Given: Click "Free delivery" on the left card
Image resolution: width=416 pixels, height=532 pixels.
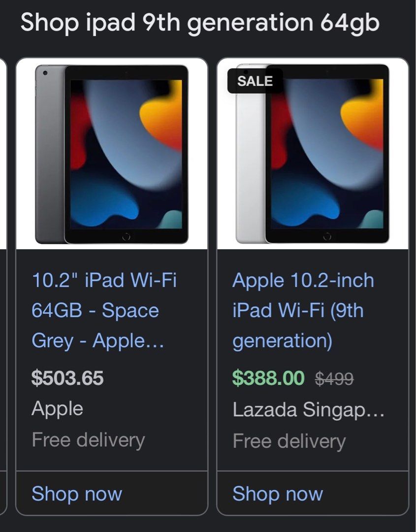Looking at the screenshot, I should (x=88, y=439).
